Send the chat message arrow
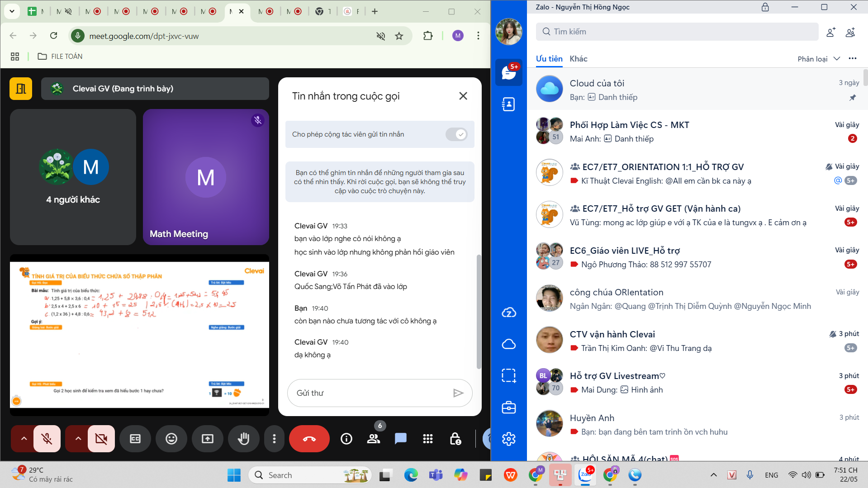The image size is (868, 488). coord(458,393)
